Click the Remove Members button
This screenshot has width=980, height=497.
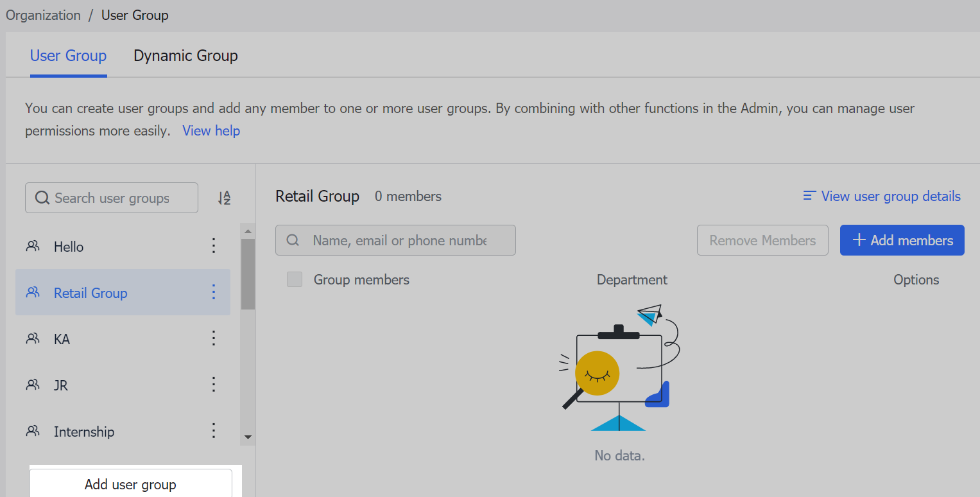coord(762,240)
